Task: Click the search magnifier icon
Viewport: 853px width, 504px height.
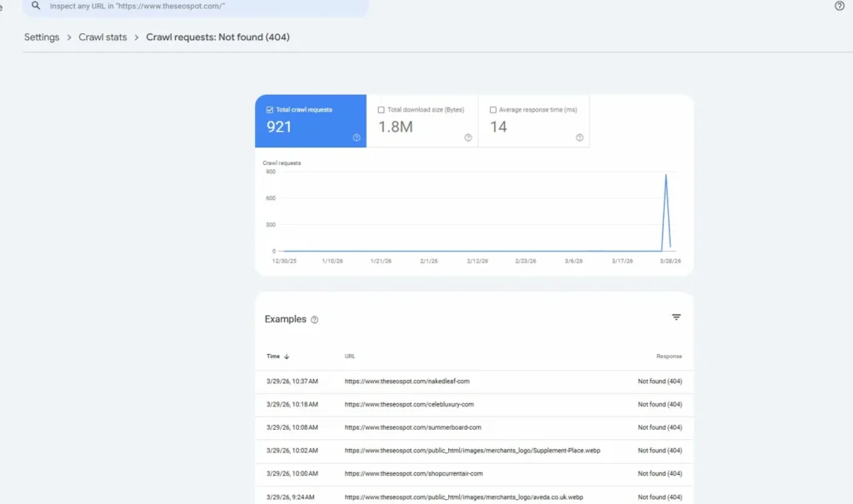Action: 36,6
